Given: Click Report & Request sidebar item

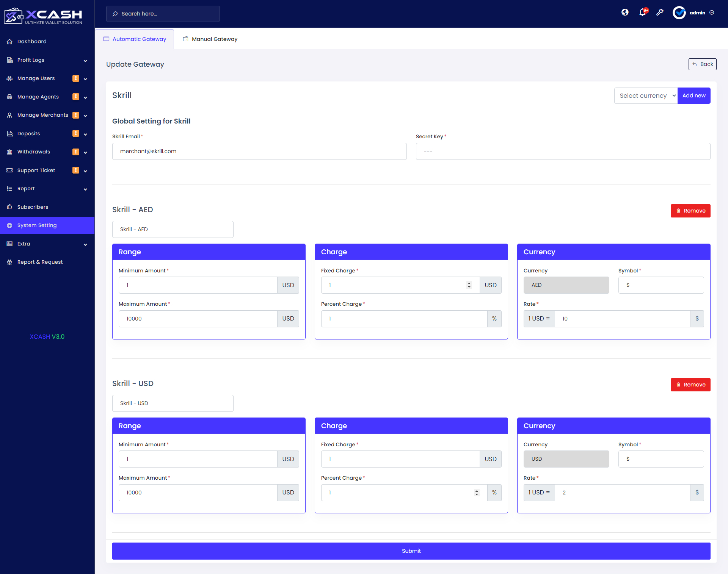Looking at the screenshot, I should (40, 262).
